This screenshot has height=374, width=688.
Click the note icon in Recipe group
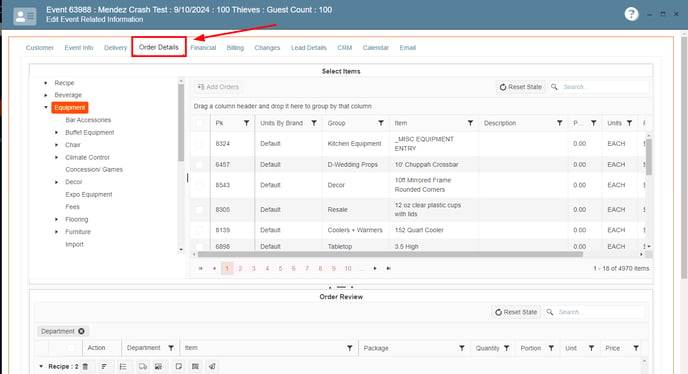tap(179, 367)
